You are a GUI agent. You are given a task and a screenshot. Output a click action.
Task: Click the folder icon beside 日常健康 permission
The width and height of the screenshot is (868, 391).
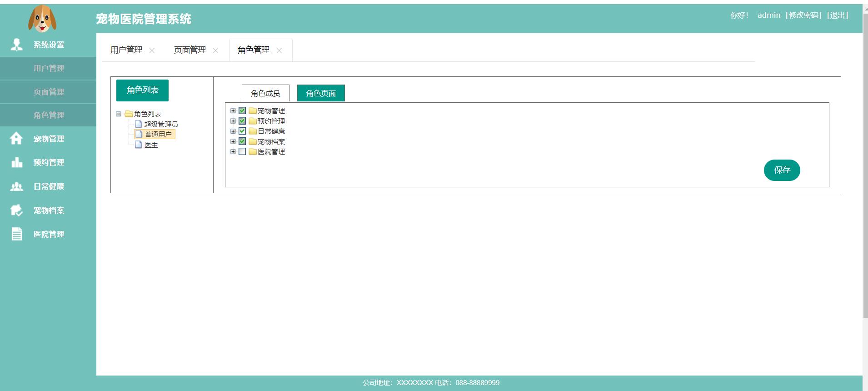tap(253, 131)
